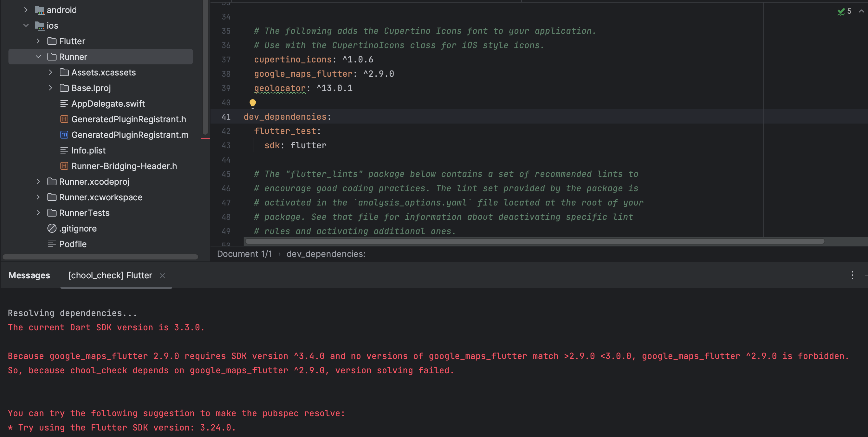This screenshot has height=437, width=868.
Task: Click the Assets.xcassets folder icon
Action: tap(64, 73)
